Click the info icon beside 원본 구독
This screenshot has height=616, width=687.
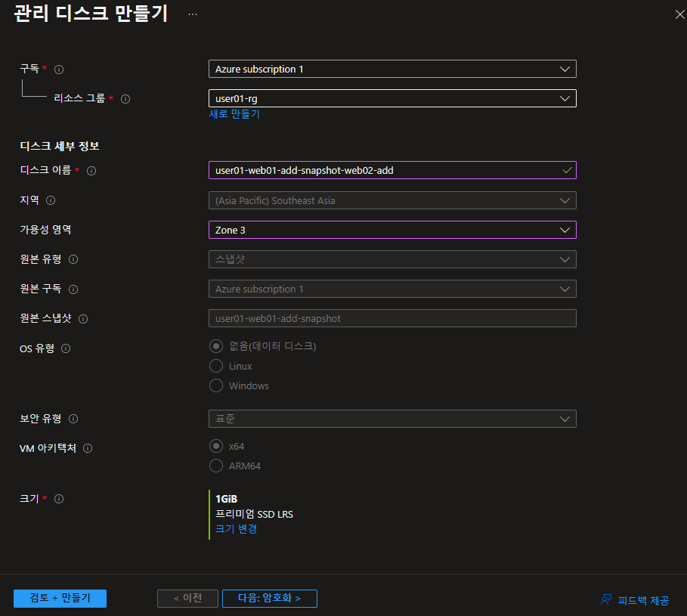pos(73,289)
